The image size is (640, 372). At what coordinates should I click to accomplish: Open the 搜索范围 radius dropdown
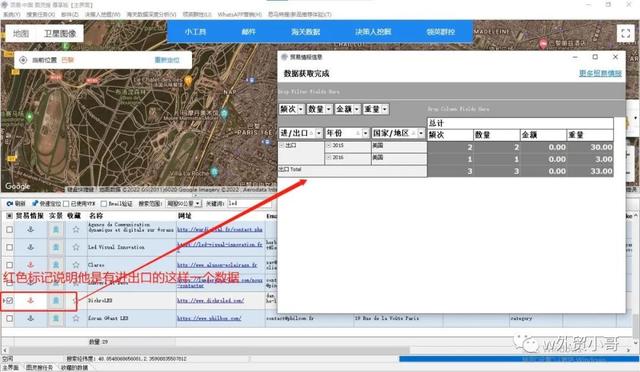(x=198, y=203)
